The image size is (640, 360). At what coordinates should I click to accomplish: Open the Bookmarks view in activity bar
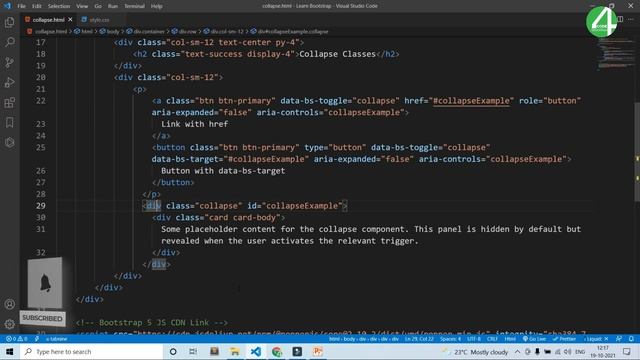click(x=9, y=122)
